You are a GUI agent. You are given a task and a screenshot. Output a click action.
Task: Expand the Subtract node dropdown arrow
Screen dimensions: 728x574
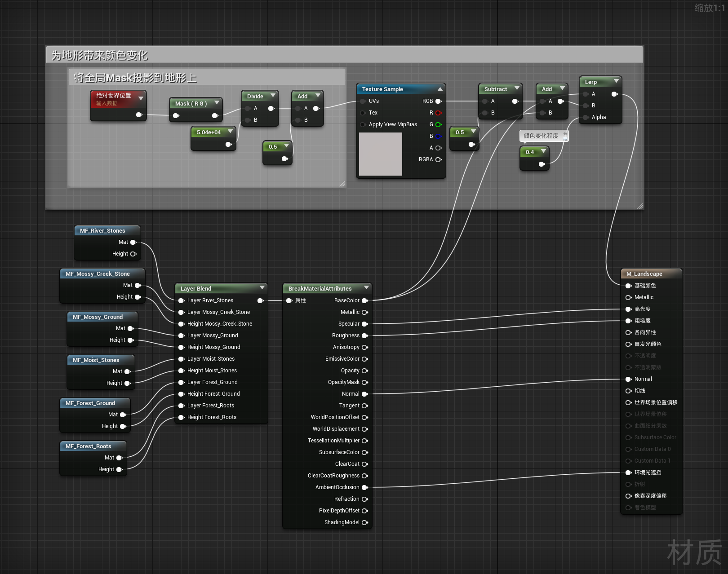coord(517,88)
